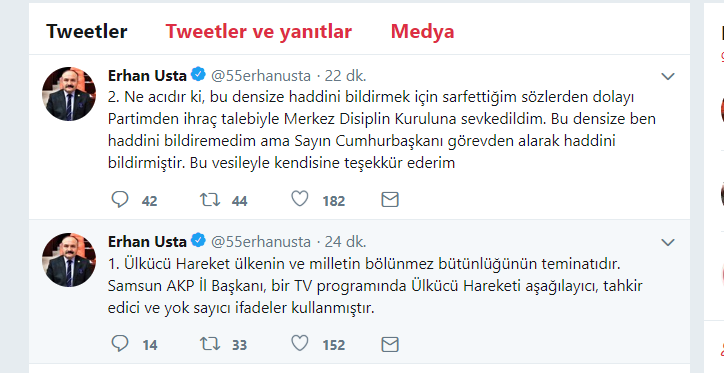Viewport: 724px width, 373px height.
Task: Retweet the tweet with 33 retweets
Action: point(210,343)
